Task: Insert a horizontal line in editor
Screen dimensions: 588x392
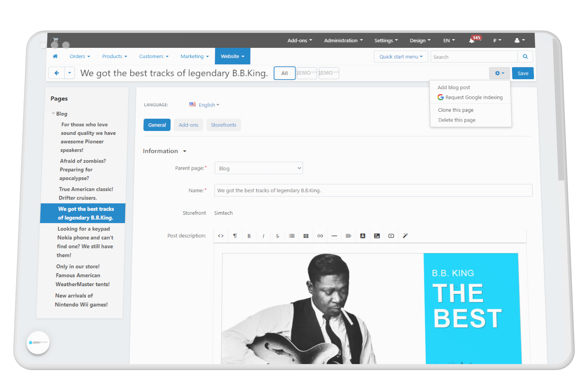Action: (334, 236)
